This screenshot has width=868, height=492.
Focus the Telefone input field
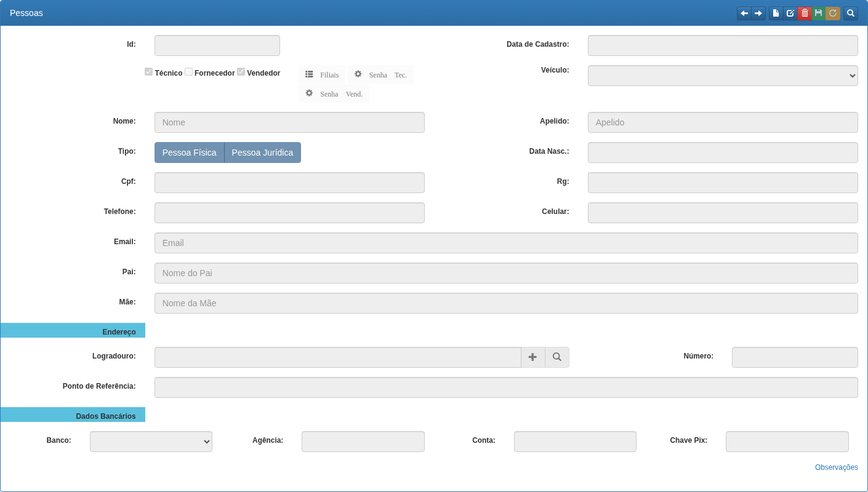click(289, 213)
